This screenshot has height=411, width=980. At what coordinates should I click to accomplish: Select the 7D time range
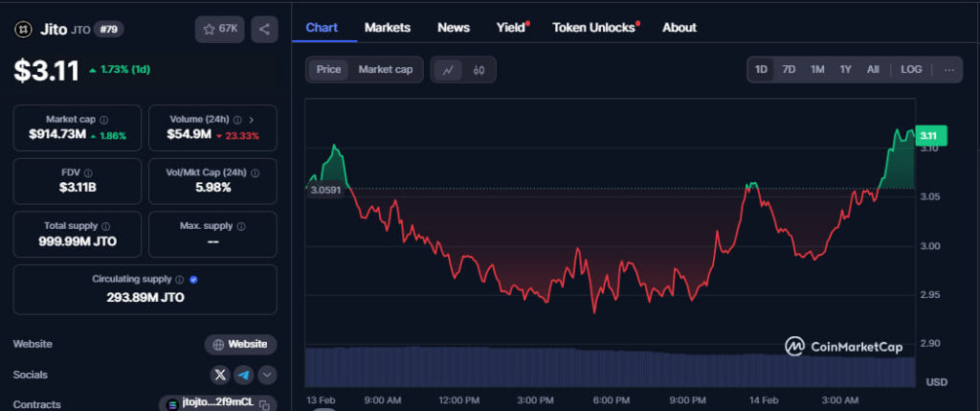click(789, 70)
